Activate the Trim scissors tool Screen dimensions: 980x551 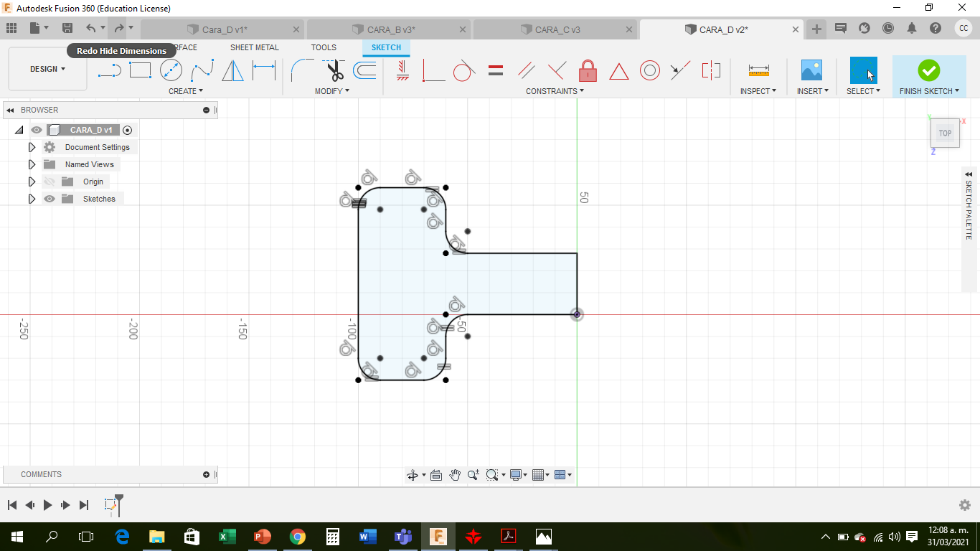pos(334,70)
